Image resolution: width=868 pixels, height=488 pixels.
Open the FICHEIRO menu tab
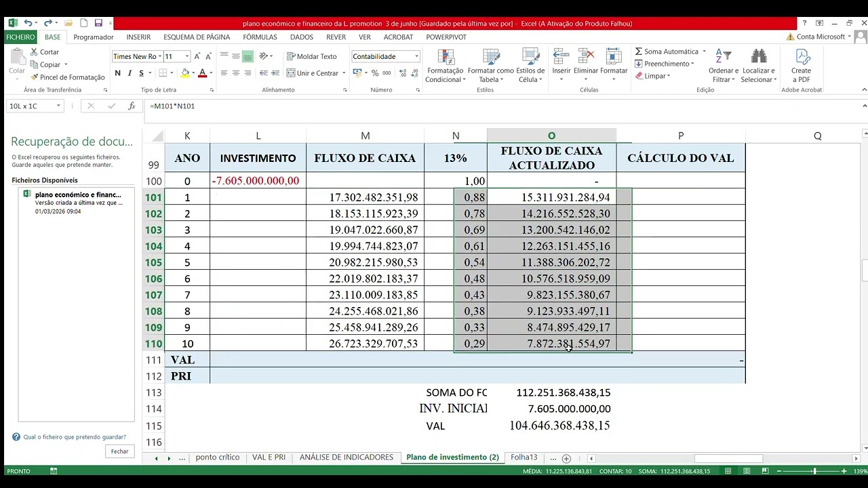point(20,37)
